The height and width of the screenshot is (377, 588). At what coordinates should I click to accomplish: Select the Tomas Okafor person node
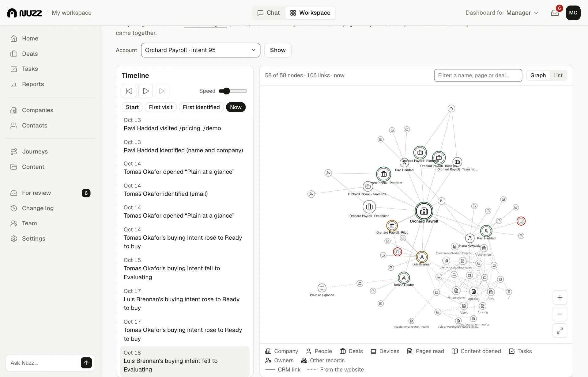[404, 278]
